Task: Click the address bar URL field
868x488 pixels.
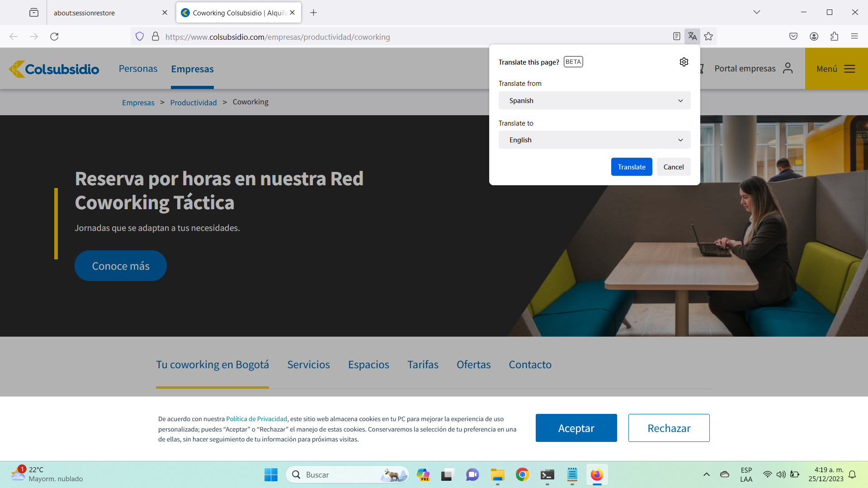Action: coord(407,37)
